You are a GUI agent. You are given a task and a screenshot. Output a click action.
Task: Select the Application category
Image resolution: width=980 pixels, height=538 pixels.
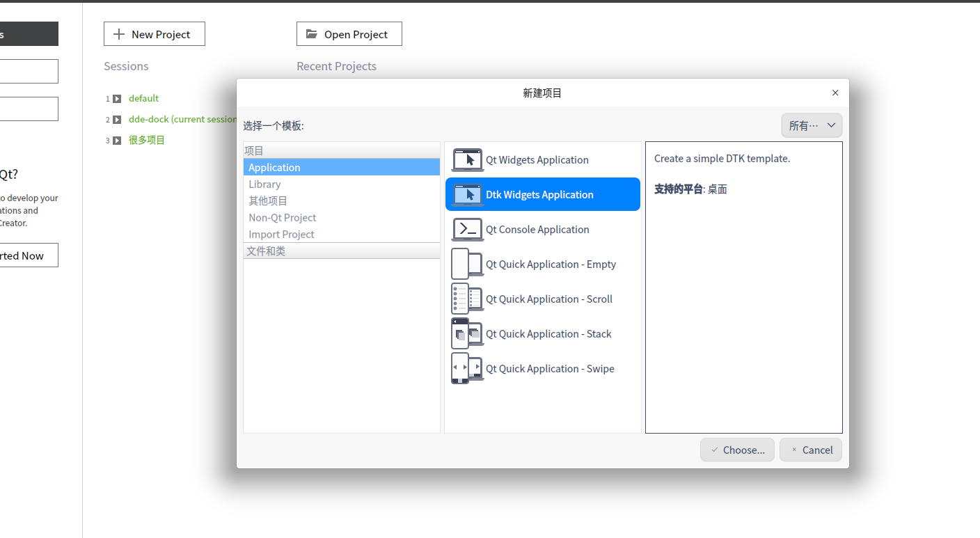(342, 167)
